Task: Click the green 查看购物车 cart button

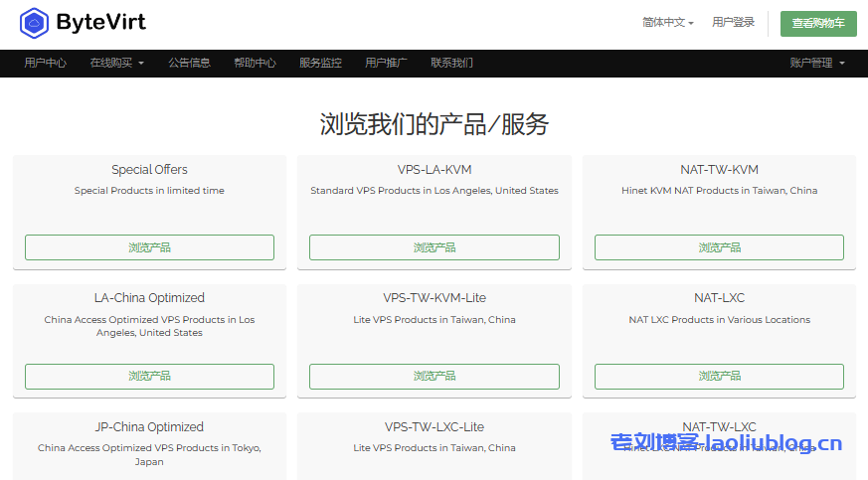Action: (x=817, y=24)
